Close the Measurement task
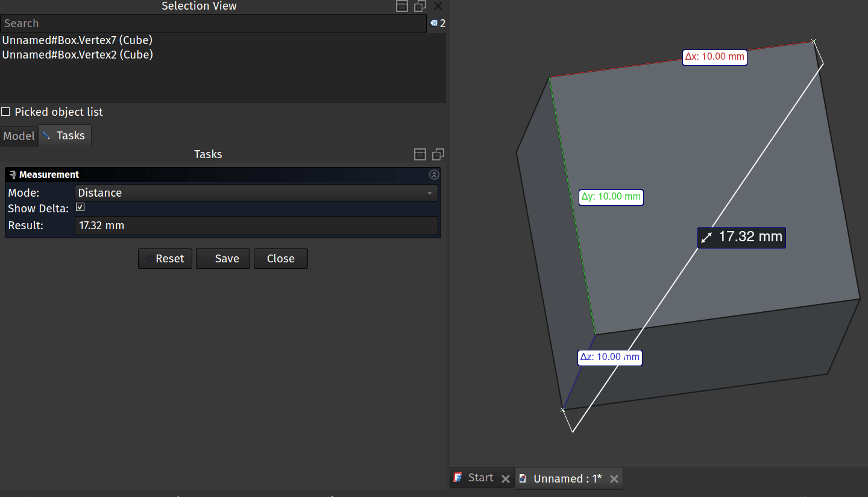Viewport: 868px width, 497px height. pos(280,258)
